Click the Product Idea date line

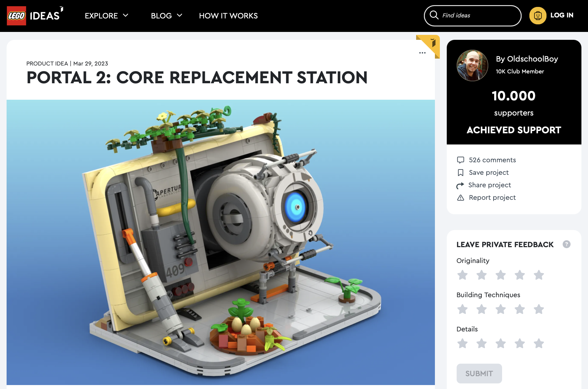pyautogui.click(x=67, y=64)
